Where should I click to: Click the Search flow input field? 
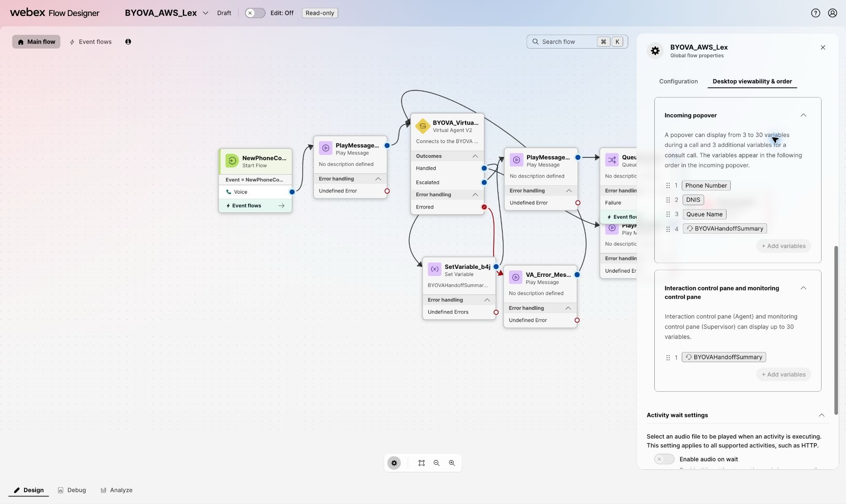tap(577, 41)
